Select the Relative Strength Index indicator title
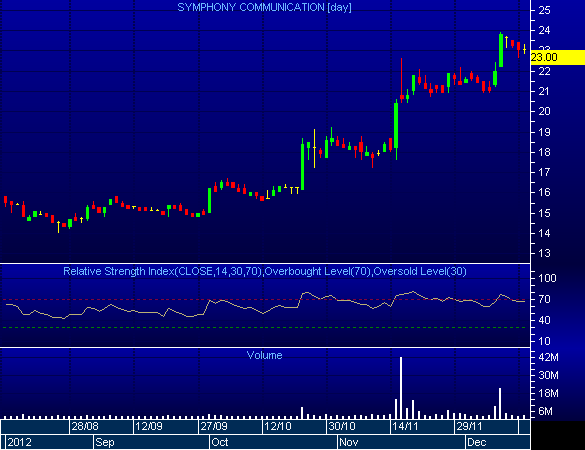This screenshot has width=585, height=450. 265,271
